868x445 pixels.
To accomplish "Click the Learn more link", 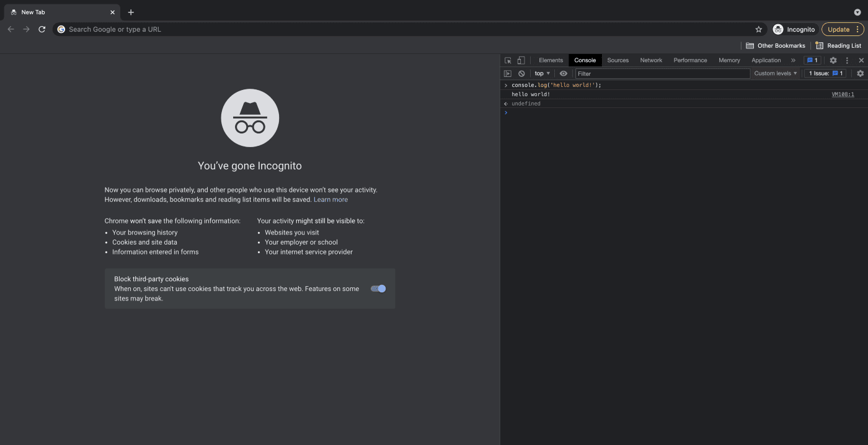I will pyautogui.click(x=330, y=200).
